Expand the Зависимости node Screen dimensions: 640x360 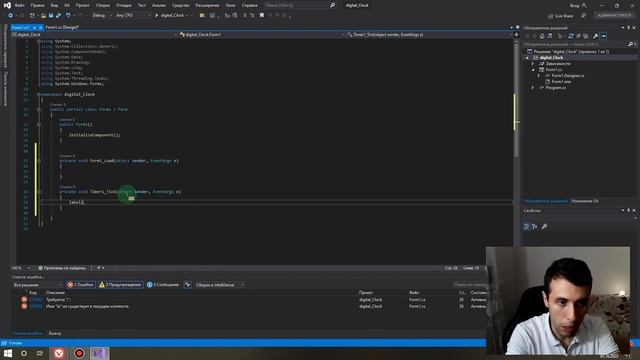pos(533,64)
